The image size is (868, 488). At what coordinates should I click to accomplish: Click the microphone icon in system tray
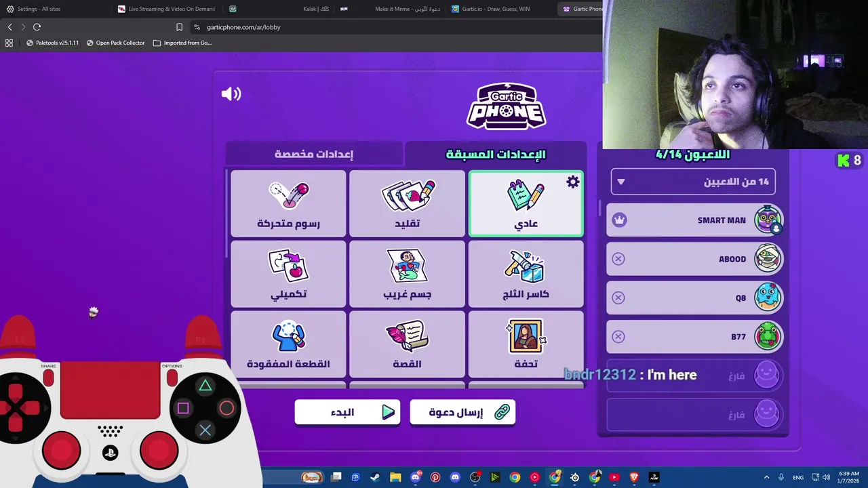pyautogui.click(x=781, y=477)
